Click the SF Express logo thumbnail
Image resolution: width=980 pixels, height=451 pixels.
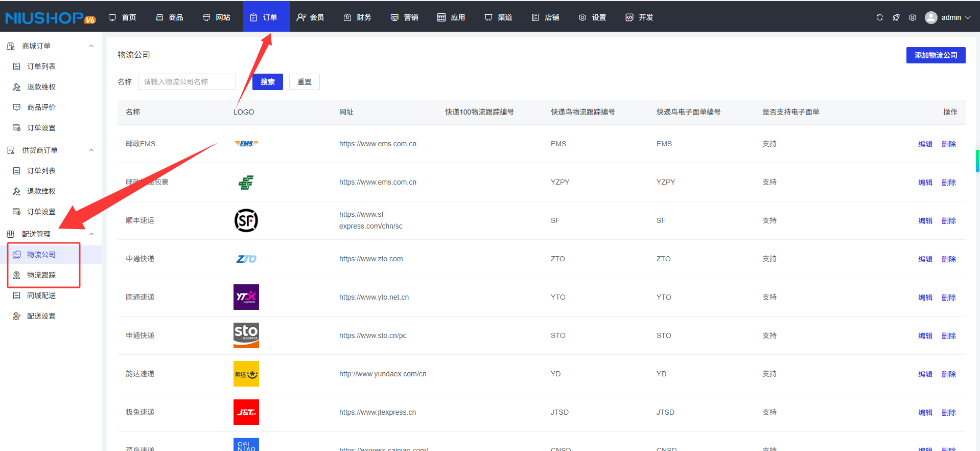246,220
